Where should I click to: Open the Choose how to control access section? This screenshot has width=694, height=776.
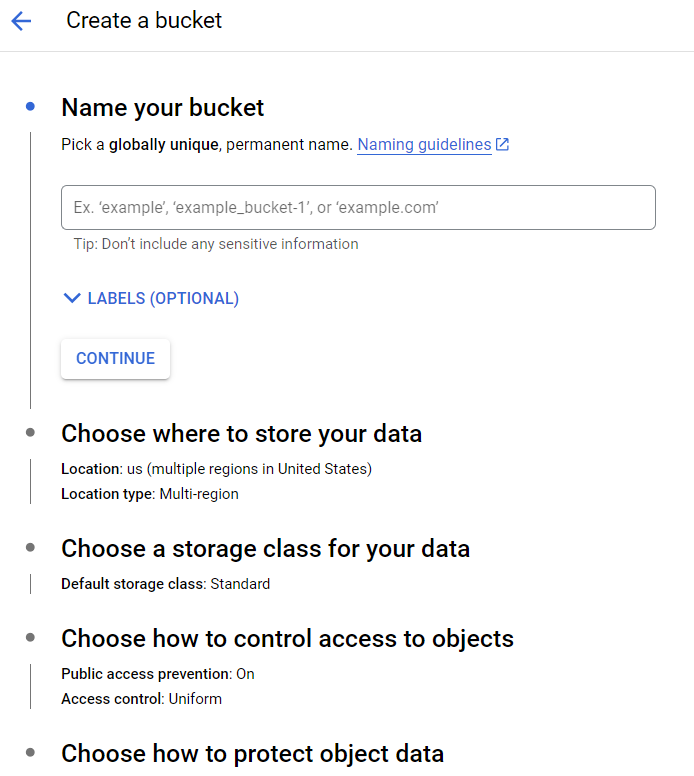pos(287,639)
